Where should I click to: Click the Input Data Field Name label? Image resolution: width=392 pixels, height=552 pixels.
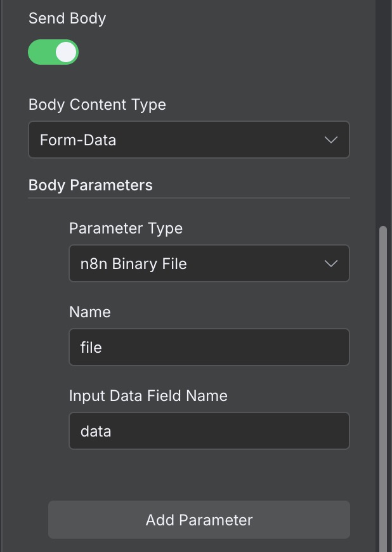pos(148,395)
